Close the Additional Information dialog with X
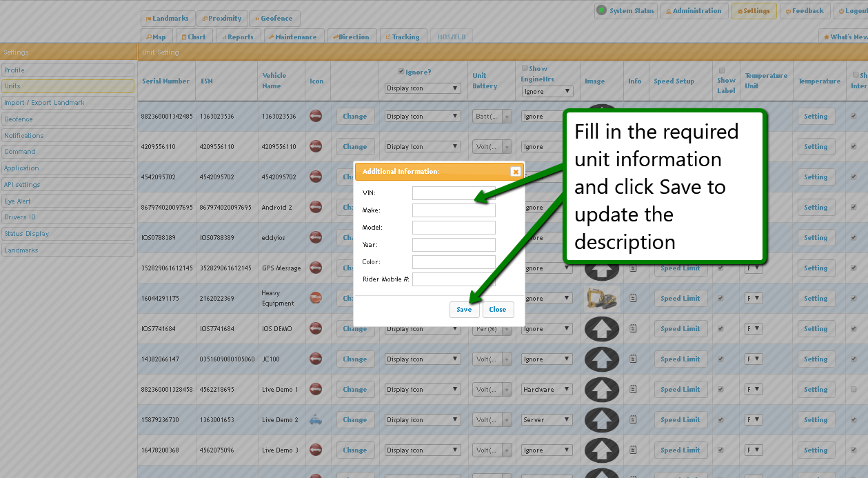The image size is (868, 478). [x=515, y=172]
